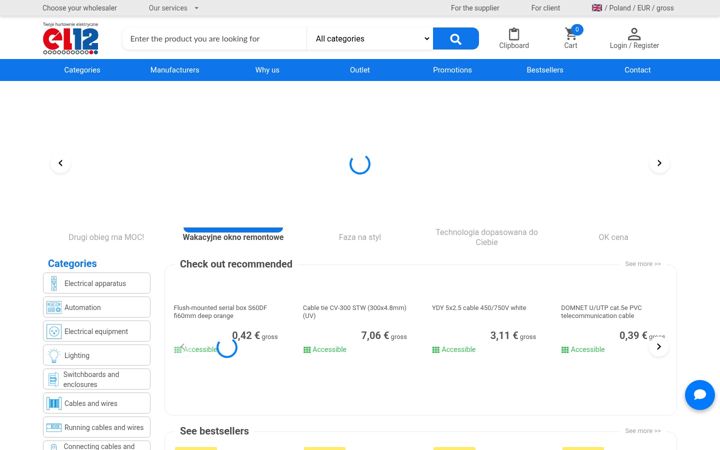Click See more for bestsellers
This screenshot has height=450, width=720.
(x=642, y=431)
